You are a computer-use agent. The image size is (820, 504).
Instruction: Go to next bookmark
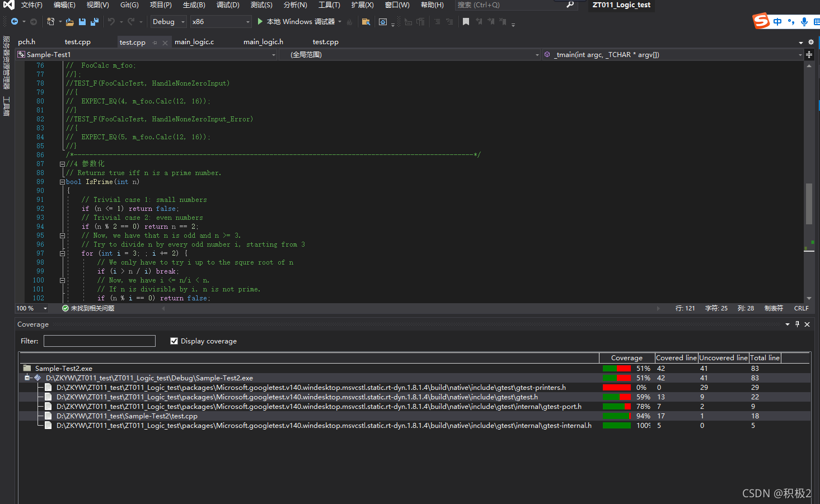491,21
